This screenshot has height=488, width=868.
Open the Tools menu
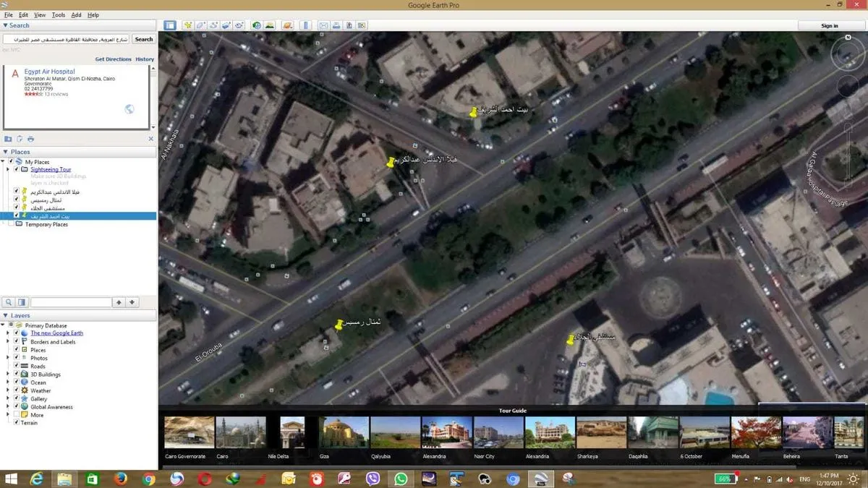pos(59,14)
